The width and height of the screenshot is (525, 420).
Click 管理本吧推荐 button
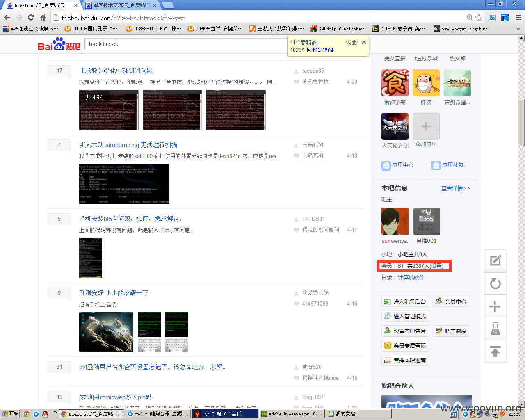pos(405,361)
